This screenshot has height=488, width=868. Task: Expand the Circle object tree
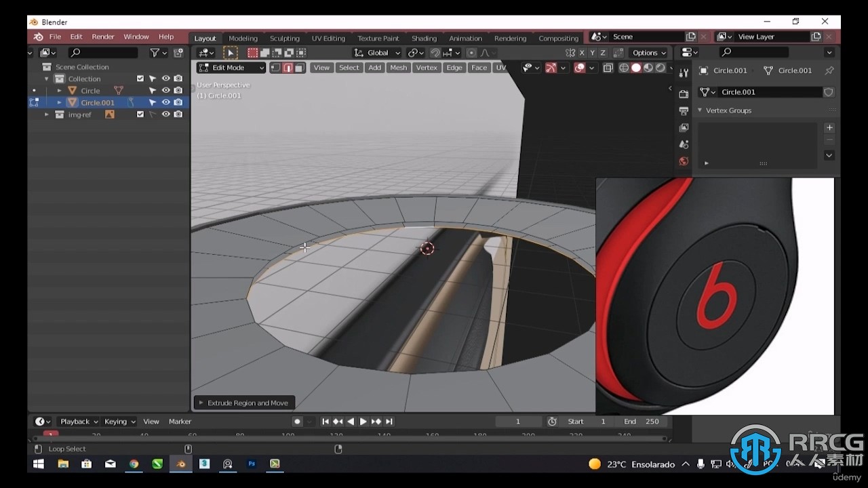[x=59, y=91]
